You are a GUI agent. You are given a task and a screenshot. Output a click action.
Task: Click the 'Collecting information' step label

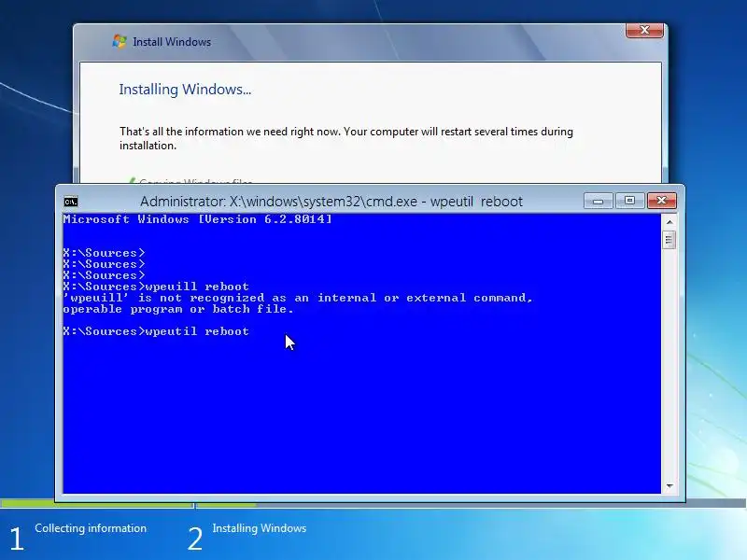pyautogui.click(x=91, y=528)
